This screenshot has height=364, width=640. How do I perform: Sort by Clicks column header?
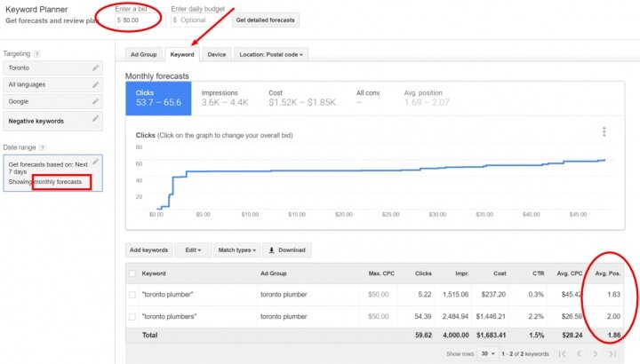coord(423,273)
